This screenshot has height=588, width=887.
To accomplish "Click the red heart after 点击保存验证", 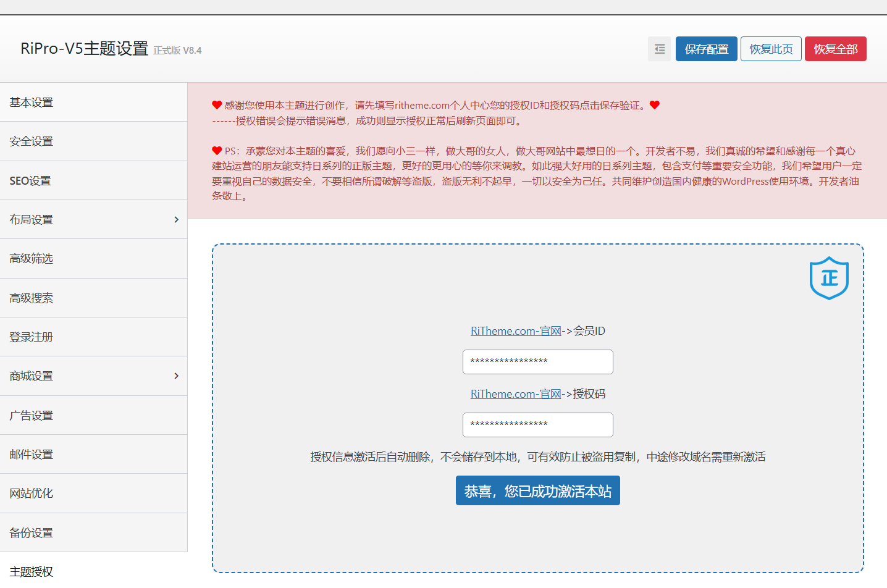I will pos(655,105).
